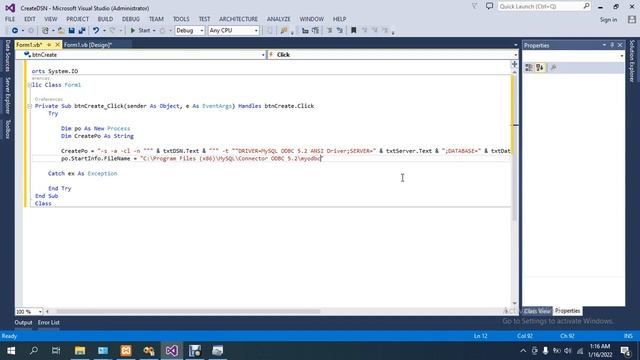640x360 pixels.
Task: Open the ANALYZE menu
Action: pyautogui.click(x=278, y=19)
